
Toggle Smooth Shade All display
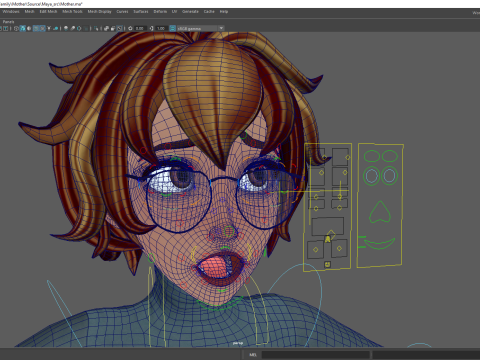(x=23, y=28)
